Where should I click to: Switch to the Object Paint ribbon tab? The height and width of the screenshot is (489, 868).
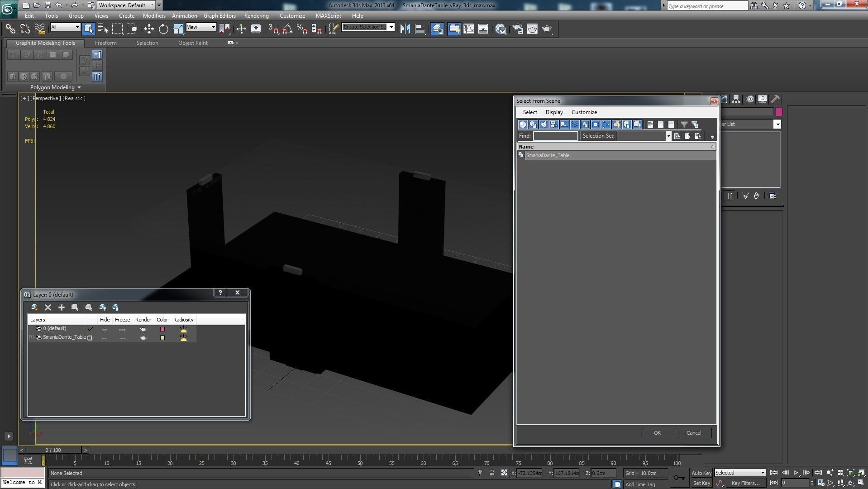pyautogui.click(x=193, y=43)
